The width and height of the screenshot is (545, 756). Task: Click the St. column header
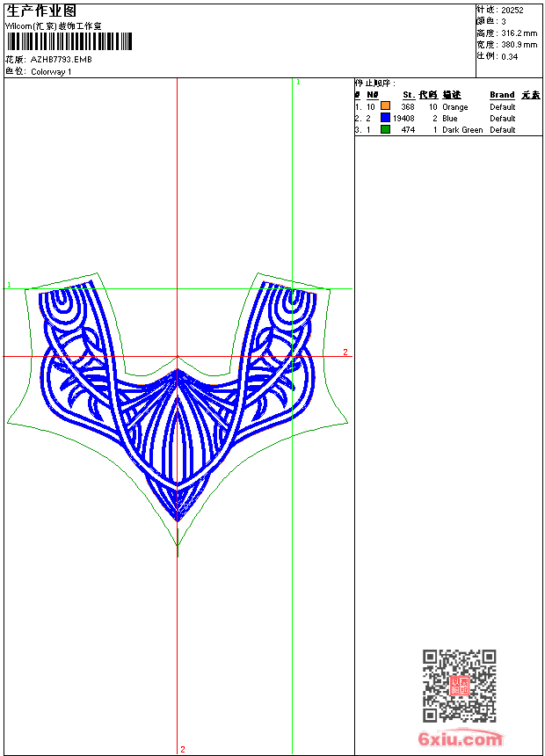pyautogui.click(x=409, y=95)
